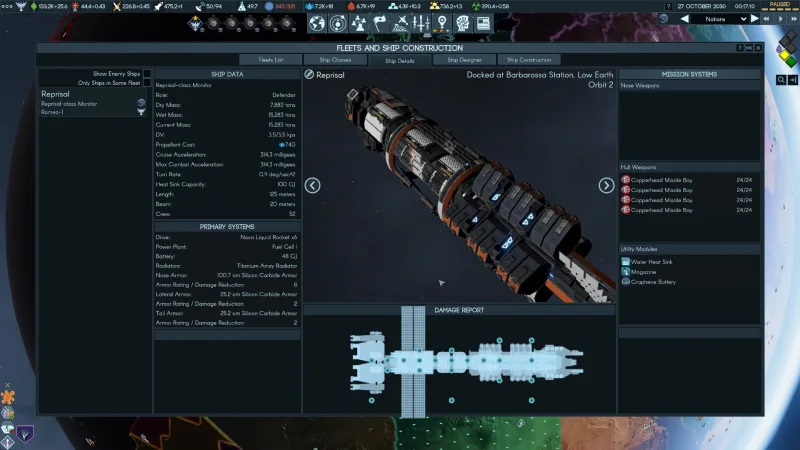Click the 'Nova Liquid Rocket x6' drive value
The height and width of the screenshot is (450, 800).
(268, 237)
